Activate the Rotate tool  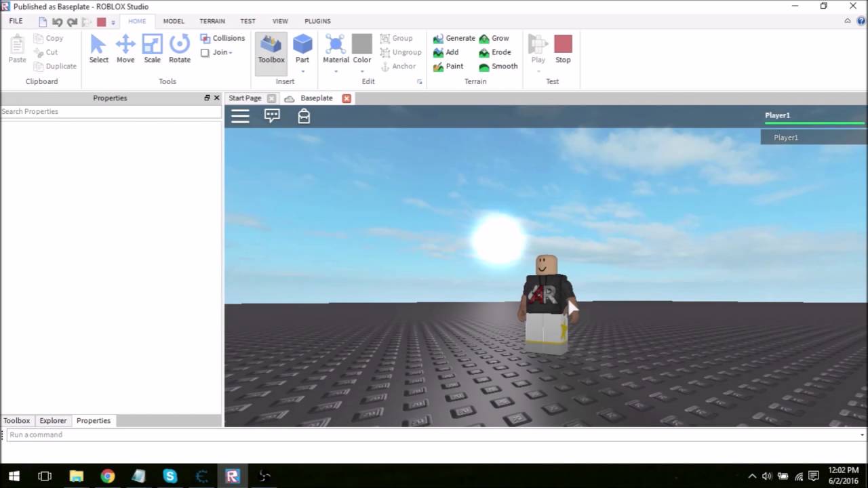[x=179, y=49]
